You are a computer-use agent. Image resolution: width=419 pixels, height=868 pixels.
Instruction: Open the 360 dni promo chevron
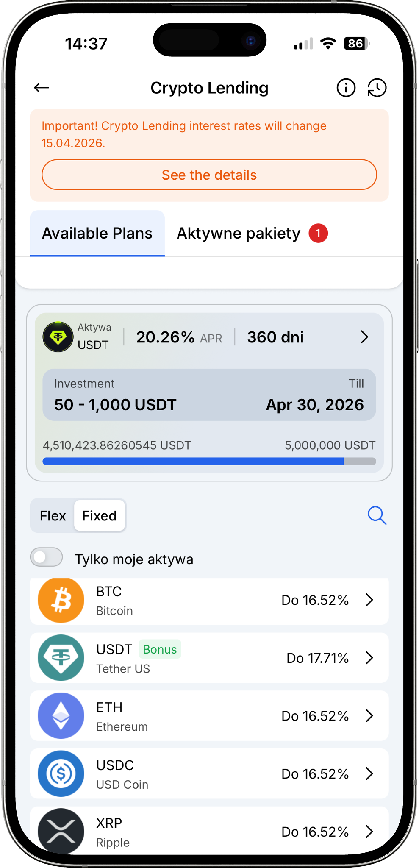pyautogui.click(x=364, y=337)
